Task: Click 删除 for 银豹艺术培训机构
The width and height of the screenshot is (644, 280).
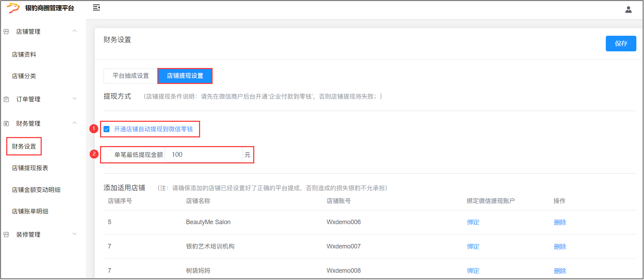Action: [x=560, y=246]
